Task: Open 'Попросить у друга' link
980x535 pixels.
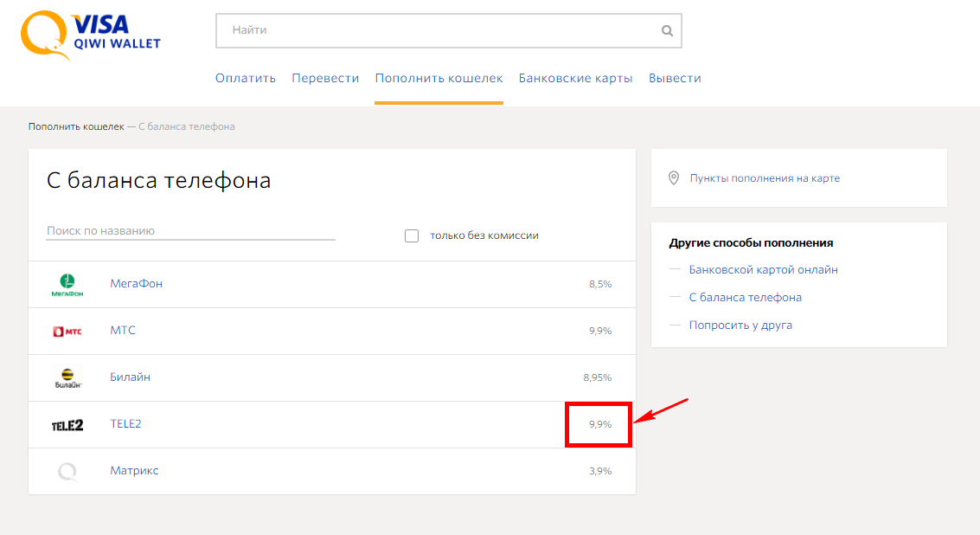Action: pos(740,326)
